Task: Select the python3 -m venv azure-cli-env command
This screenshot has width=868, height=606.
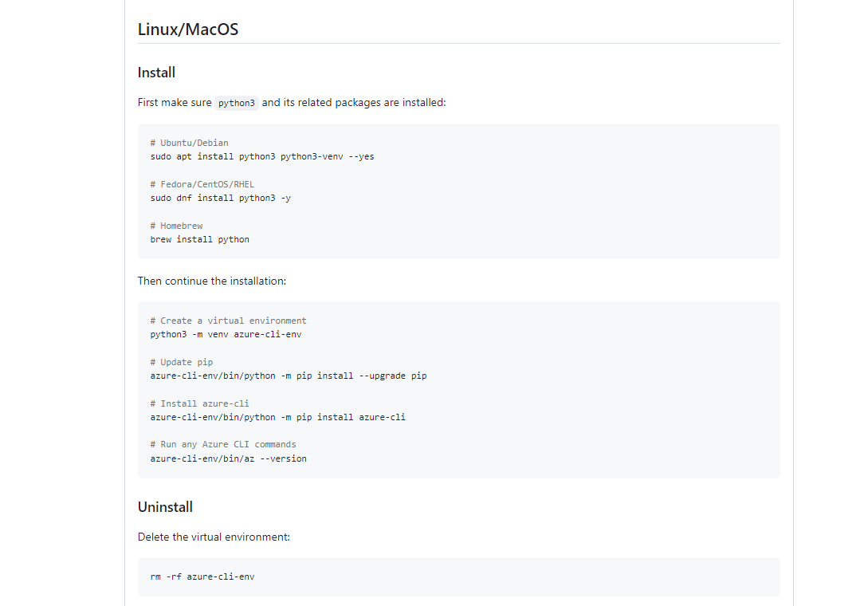Action: (x=226, y=333)
